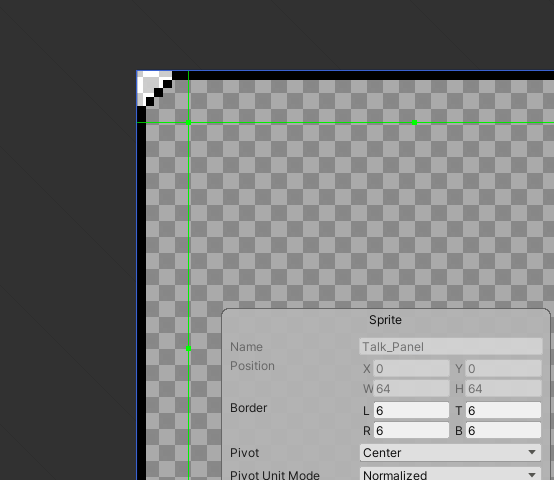The height and width of the screenshot is (480, 554).
Task: Open the Pivot Unit Mode dropdown
Action: (x=450, y=474)
